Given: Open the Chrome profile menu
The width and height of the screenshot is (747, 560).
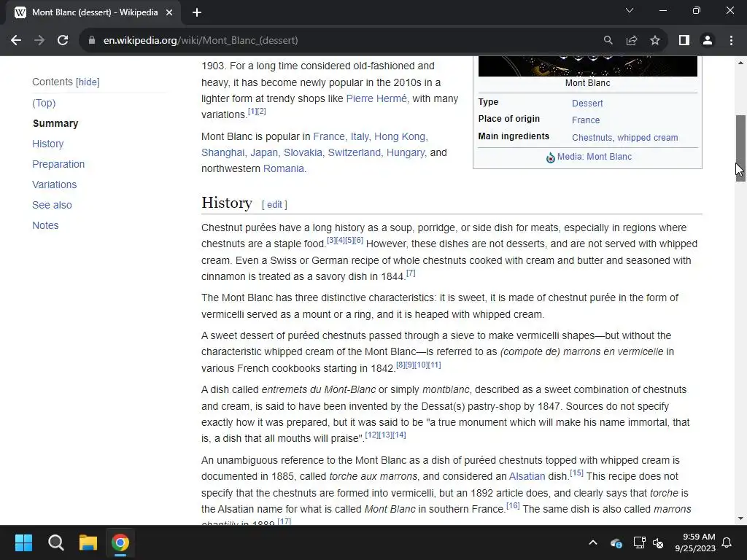Looking at the screenshot, I should 708,41.
